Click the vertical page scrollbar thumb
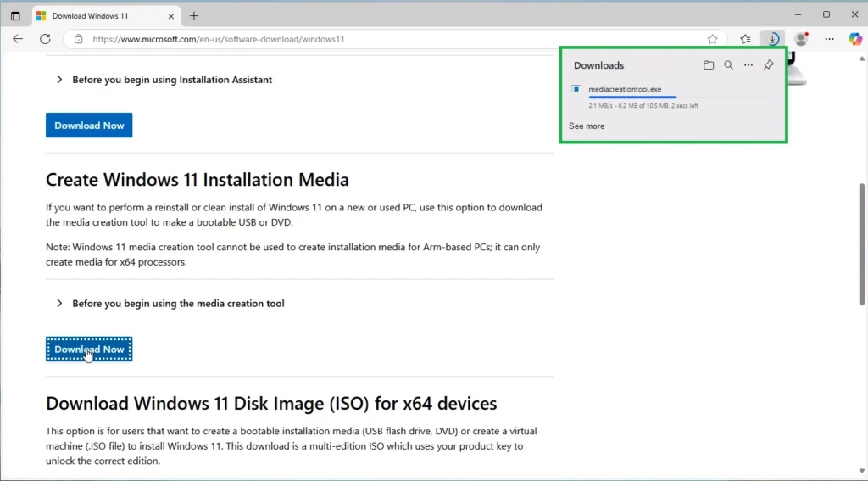This screenshot has width=868, height=481. click(862, 243)
